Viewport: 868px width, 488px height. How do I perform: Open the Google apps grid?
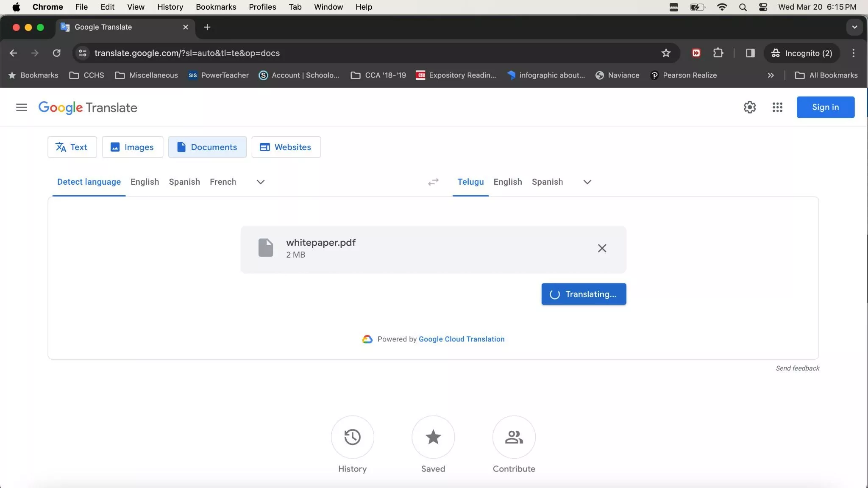(777, 107)
